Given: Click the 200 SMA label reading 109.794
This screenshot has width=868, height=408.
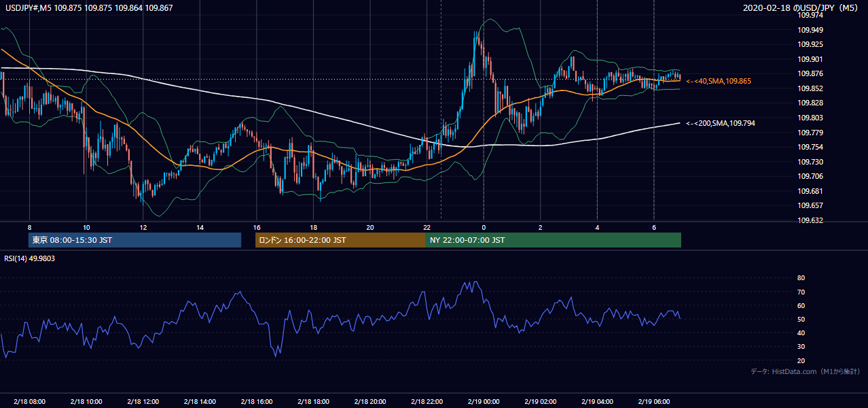Looking at the screenshot, I should pyautogui.click(x=720, y=123).
